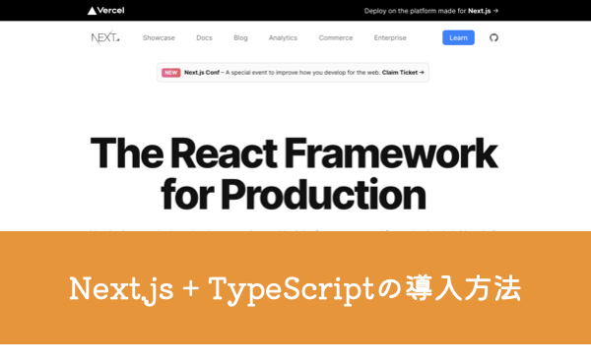
Task: Open the Commerce nav item
Action: [x=336, y=37]
